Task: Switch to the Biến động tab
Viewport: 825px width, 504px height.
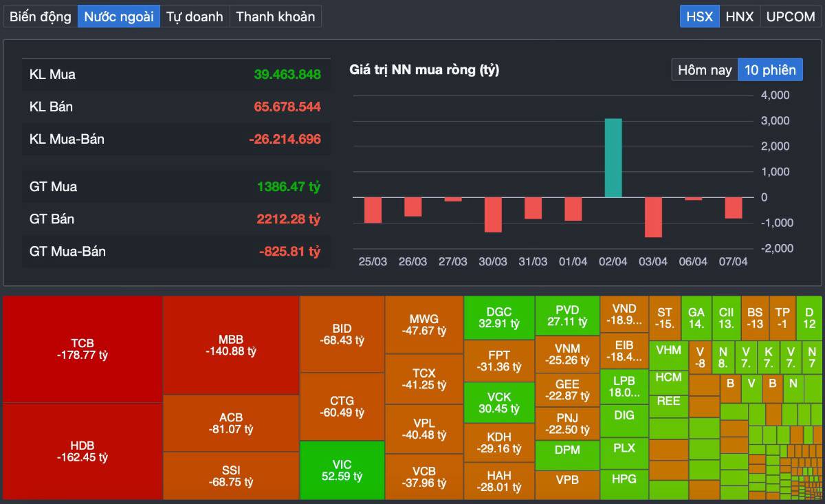Action: [x=41, y=17]
